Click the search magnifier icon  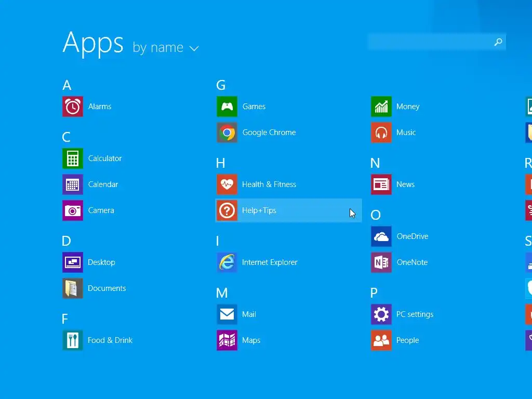498,42
